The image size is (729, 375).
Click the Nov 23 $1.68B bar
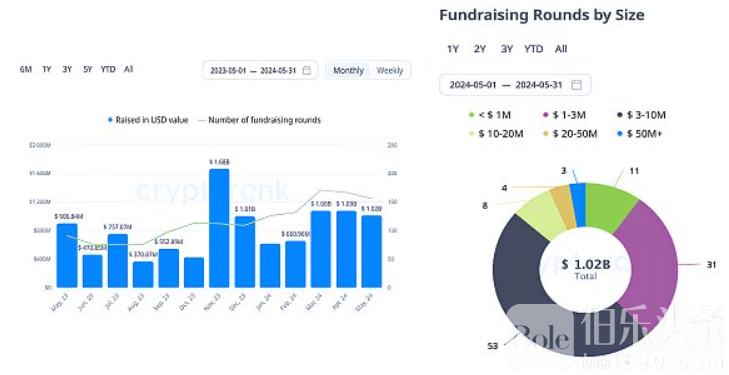pos(219,228)
